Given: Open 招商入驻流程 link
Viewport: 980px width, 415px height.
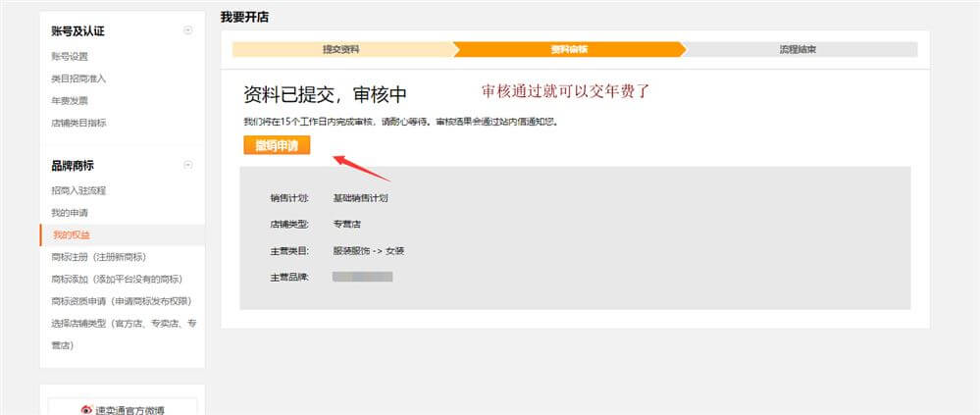Looking at the screenshot, I should coord(77,189).
